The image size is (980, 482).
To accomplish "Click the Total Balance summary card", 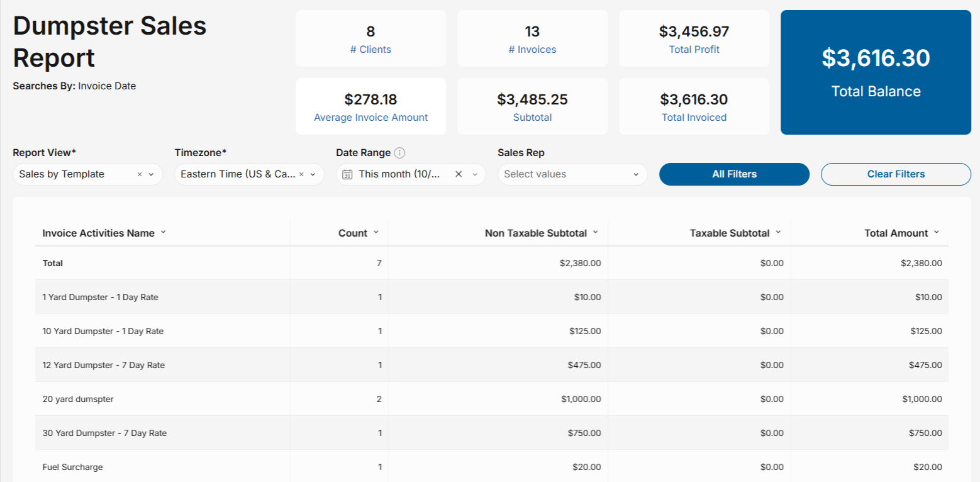I will pos(876,72).
